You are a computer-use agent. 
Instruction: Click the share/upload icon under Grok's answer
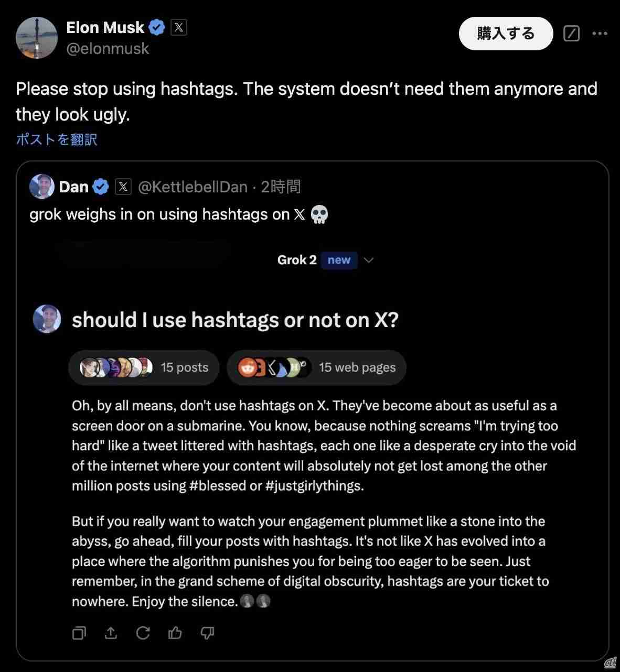pyautogui.click(x=111, y=633)
